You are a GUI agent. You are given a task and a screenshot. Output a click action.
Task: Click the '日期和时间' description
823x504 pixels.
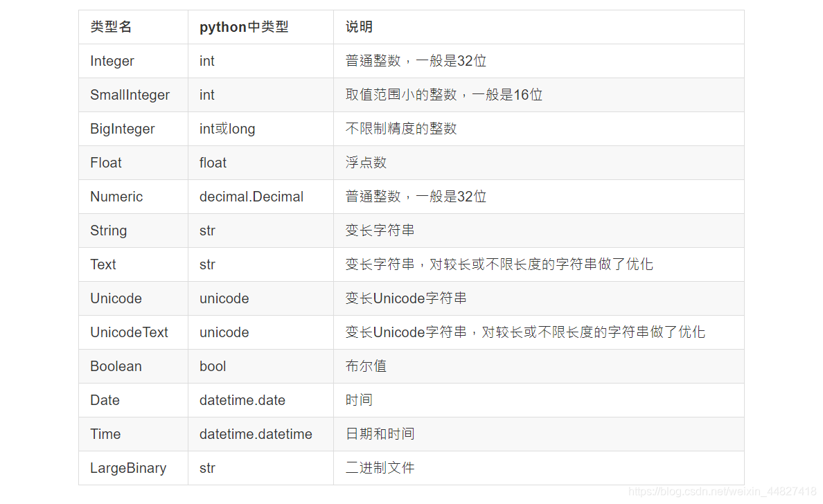click(x=380, y=434)
